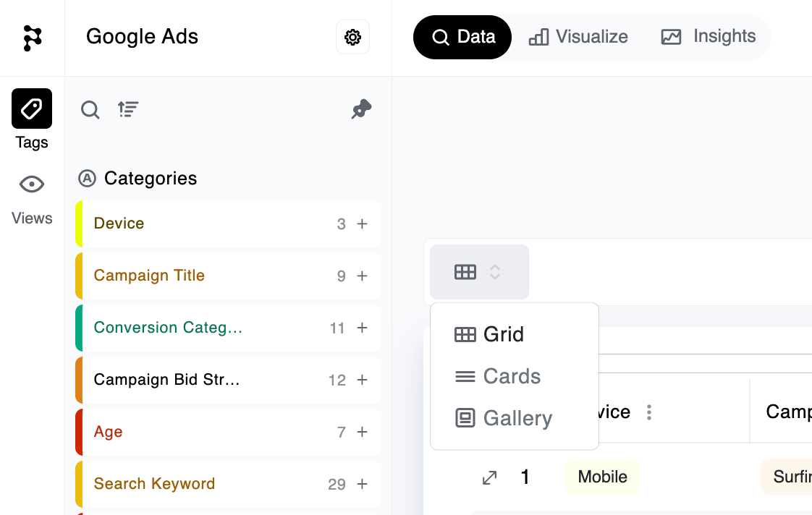Select the Data tab
The width and height of the screenshot is (812, 515).
pyautogui.click(x=462, y=37)
